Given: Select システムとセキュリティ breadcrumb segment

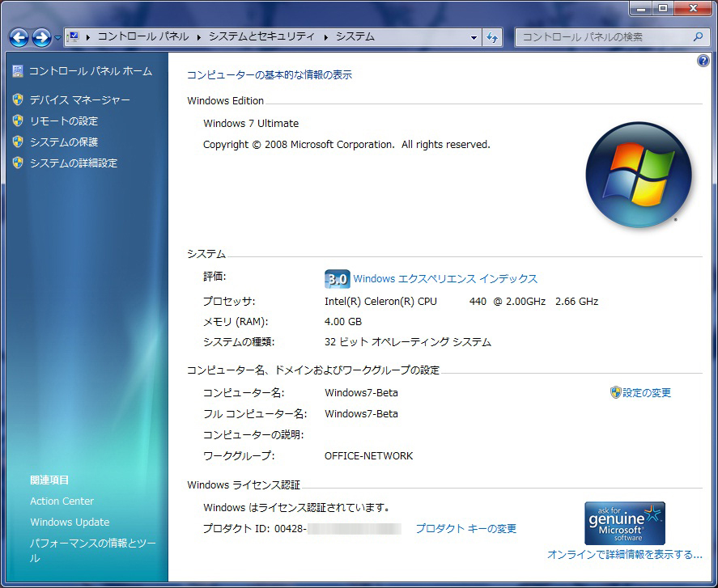Looking at the screenshot, I should click(262, 36).
